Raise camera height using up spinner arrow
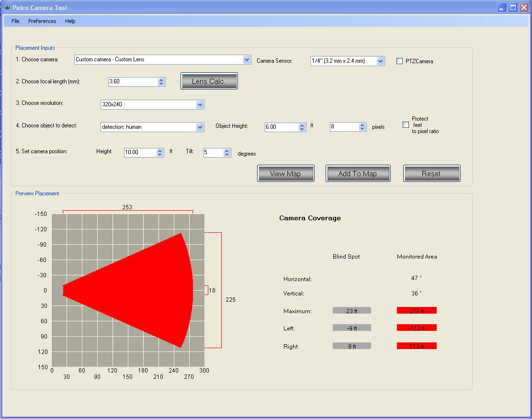Viewport: 532px width, 419px height. click(160, 150)
